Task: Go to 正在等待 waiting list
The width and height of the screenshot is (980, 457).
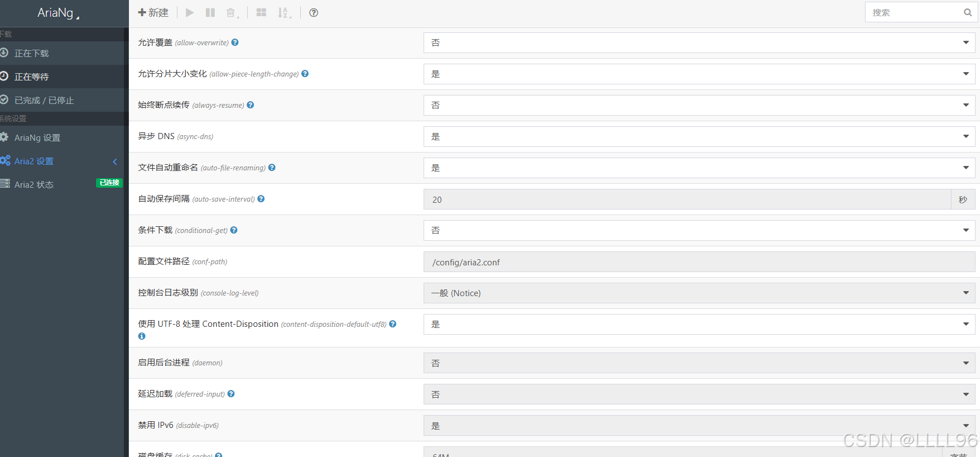Action: [x=61, y=77]
